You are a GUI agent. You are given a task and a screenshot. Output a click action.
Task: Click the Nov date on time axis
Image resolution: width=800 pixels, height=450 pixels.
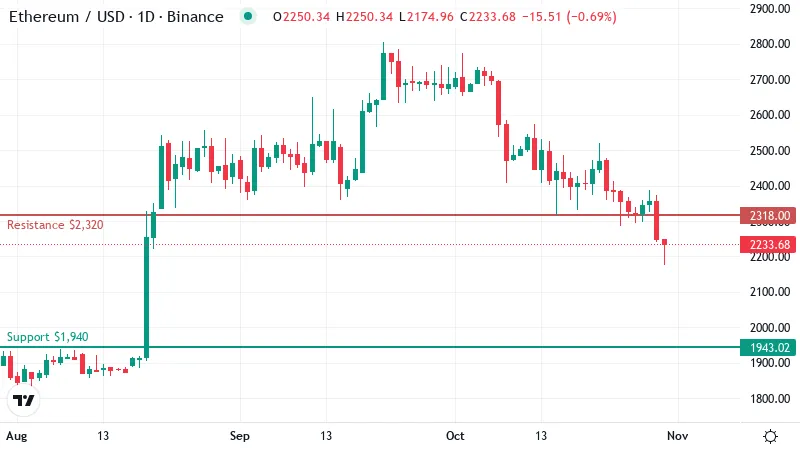pyautogui.click(x=678, y=436)
